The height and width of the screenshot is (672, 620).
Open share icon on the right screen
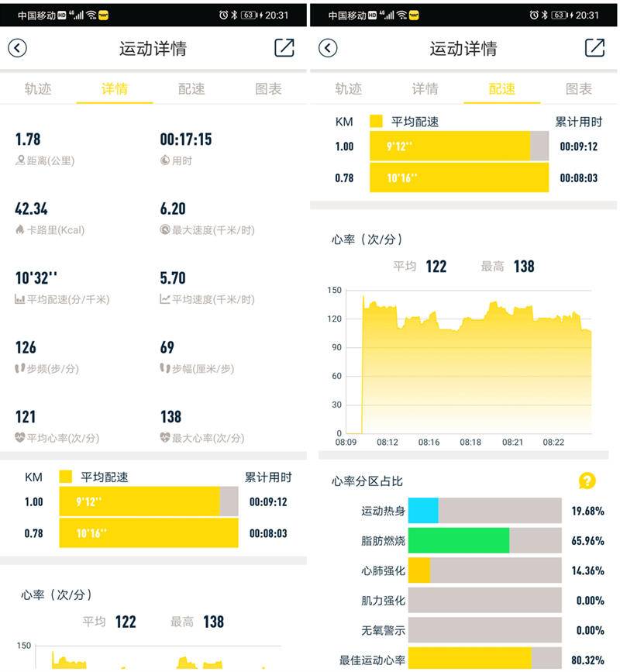pos(594,47)
